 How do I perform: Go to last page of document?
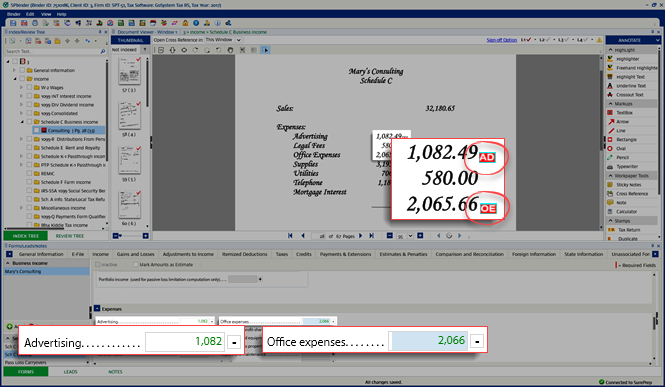tap(372, 236)
